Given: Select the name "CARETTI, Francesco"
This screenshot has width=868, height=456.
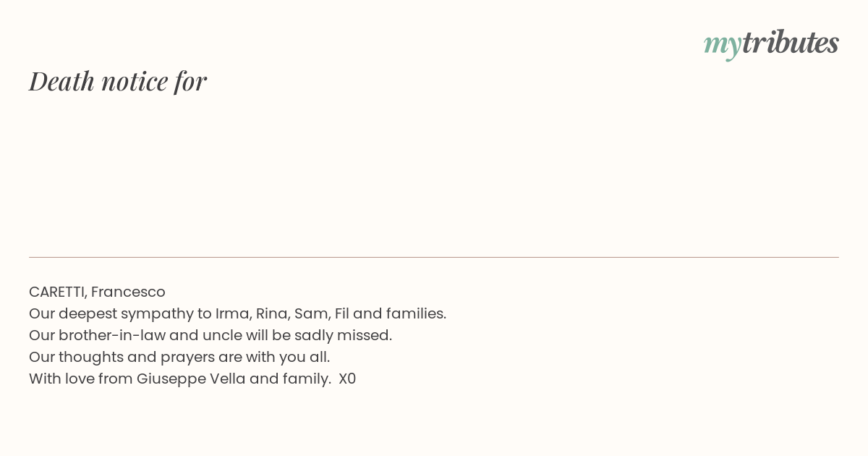Looking at the screenshot, I should coord(97,292).
